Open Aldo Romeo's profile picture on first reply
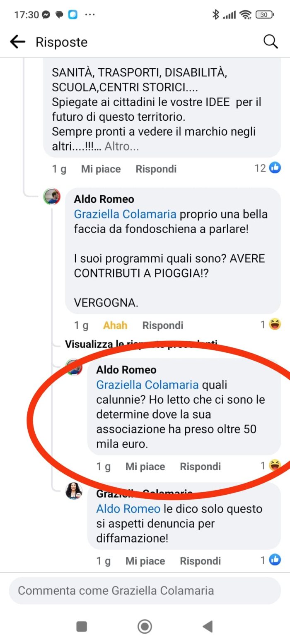The image size is (290, 644). pyautogui.click(x=52, y=197)
